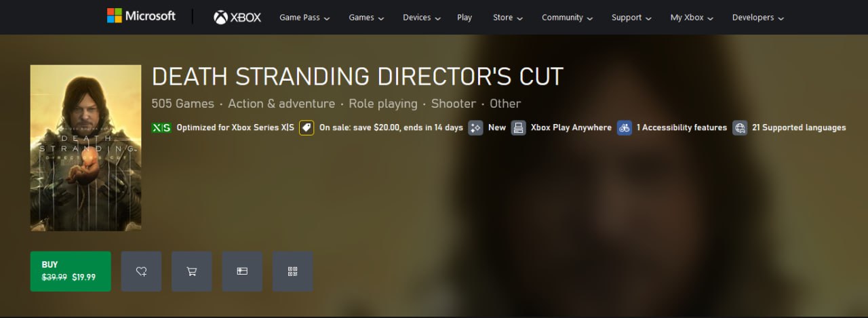The image size is (868, 318).
Task: Open the Community dropdown menu
Action: [x=568, y=18]
